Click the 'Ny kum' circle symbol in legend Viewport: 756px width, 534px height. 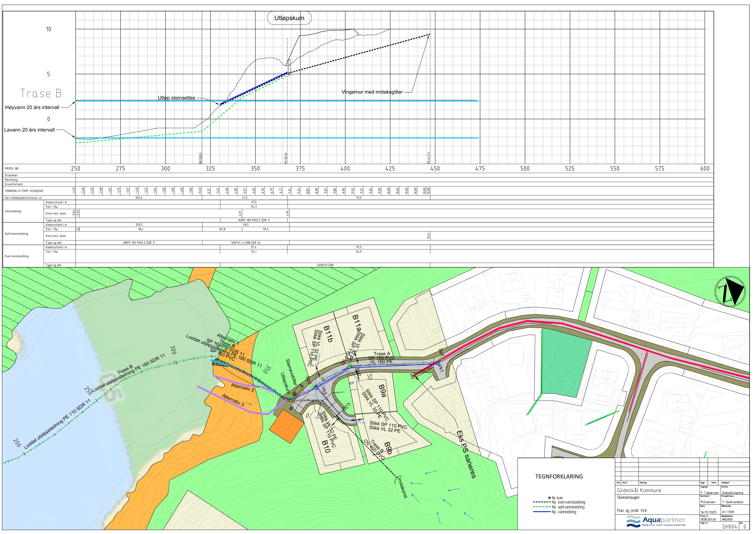point(550,498)
